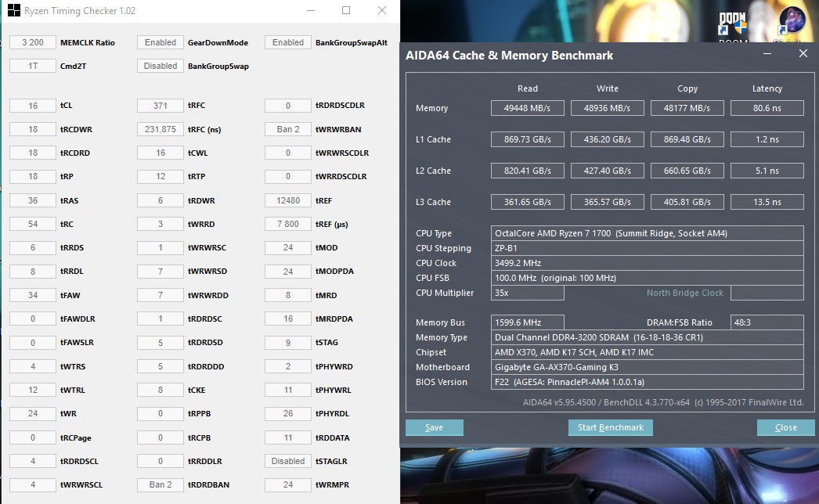Click the DRAM:FSB Ratio 48:3 field
819x504 pixels.
(767, 322)
